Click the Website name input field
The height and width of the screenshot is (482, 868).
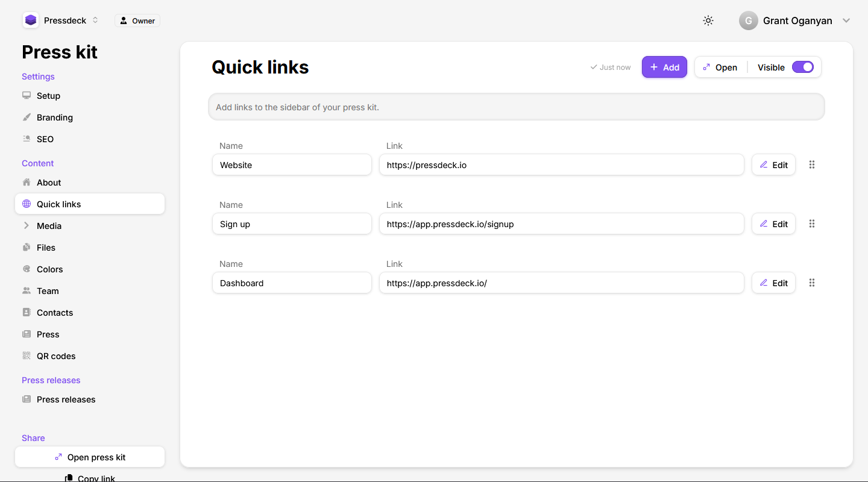click(292, 164)
